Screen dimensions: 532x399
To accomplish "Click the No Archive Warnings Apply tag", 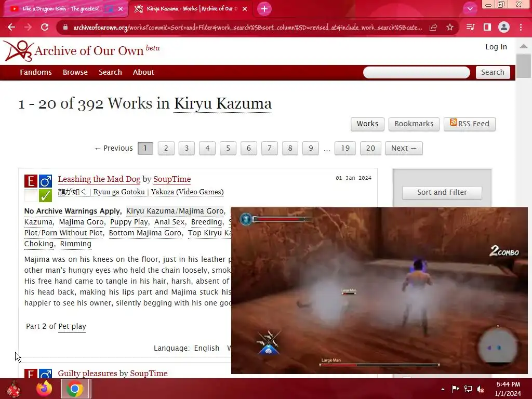I will click(x=72, y=211).
